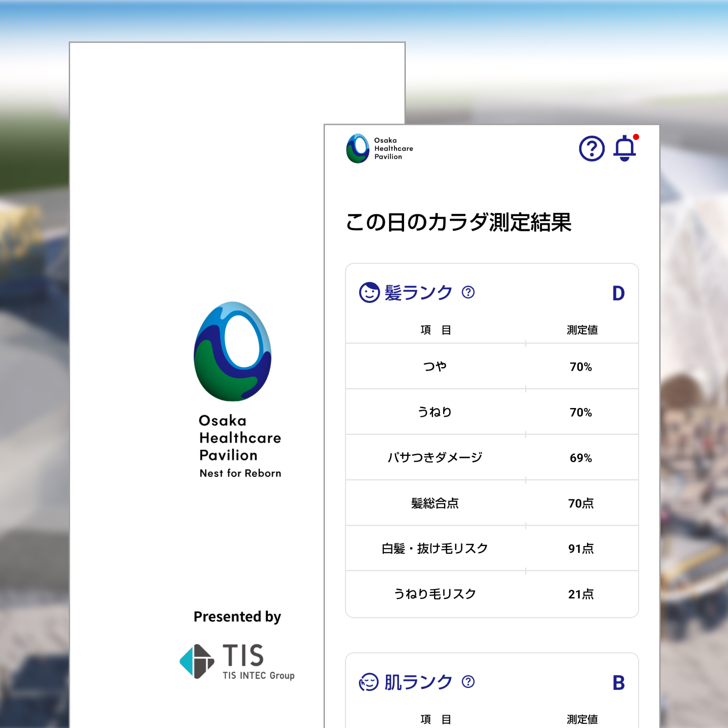Open notifications bell icon
Viewport: 728px width, 728px height.
pos(625,148)
